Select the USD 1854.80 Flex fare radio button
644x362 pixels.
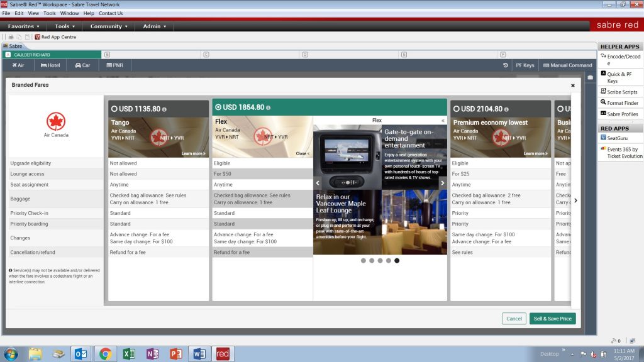click(219, 107)
